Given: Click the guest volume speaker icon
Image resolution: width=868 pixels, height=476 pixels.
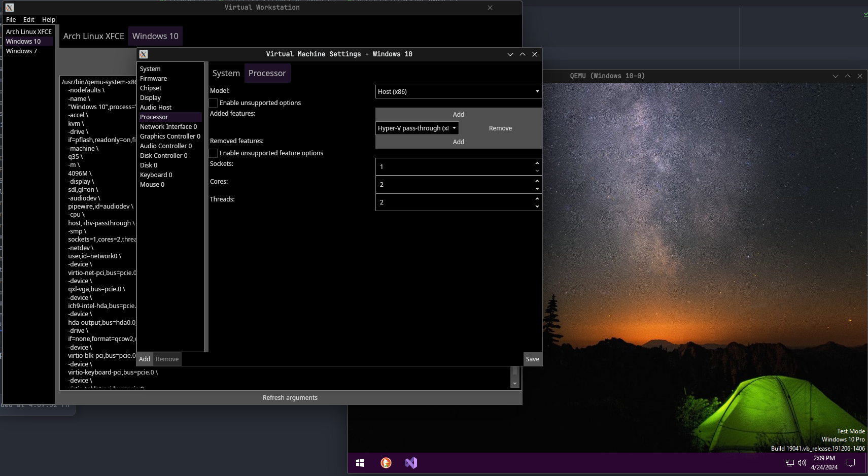Looking at the screenshot, I should pos(802,463).
